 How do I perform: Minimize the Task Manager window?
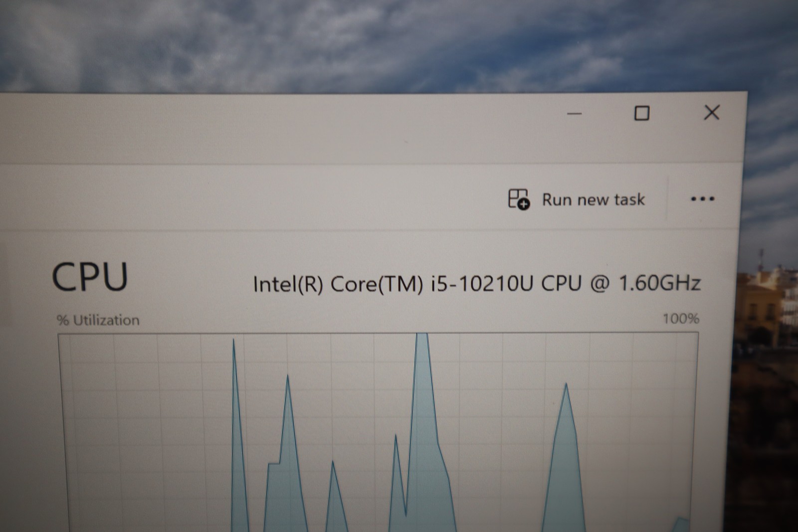[575, 114]
